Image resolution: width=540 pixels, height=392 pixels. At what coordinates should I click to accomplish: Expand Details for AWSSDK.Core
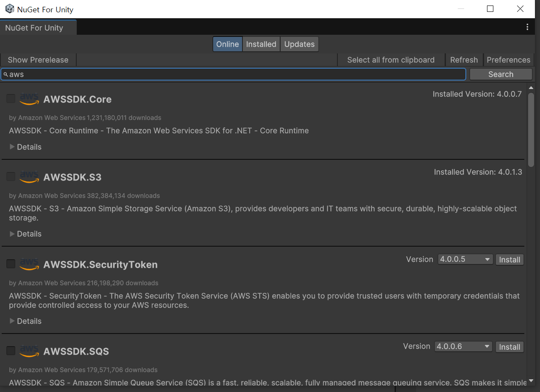pyautogui.click(x=25, y=147)
